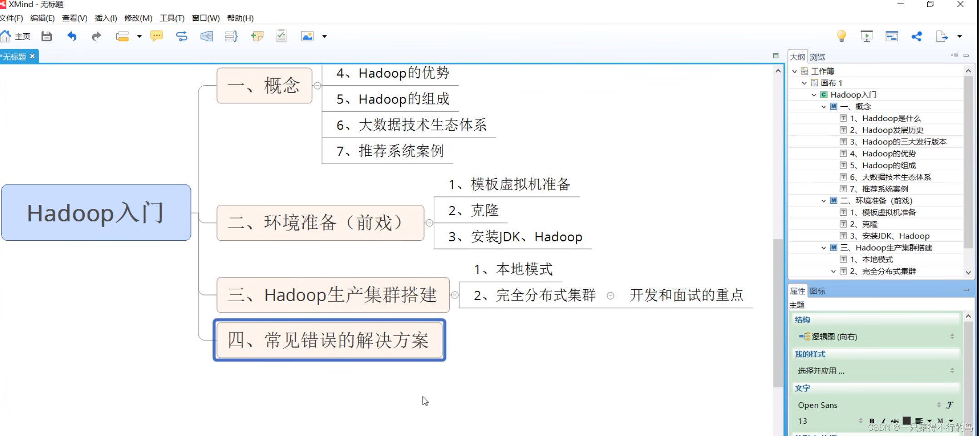Share the mind map
This screenshot has width=980, height=436.
pos(916,36)
